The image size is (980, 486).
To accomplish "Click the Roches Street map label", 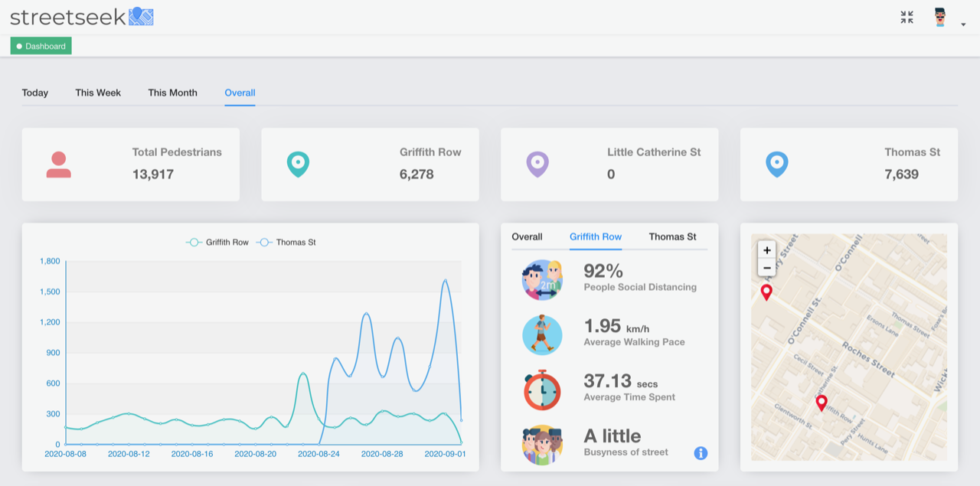I will point(868,360).
